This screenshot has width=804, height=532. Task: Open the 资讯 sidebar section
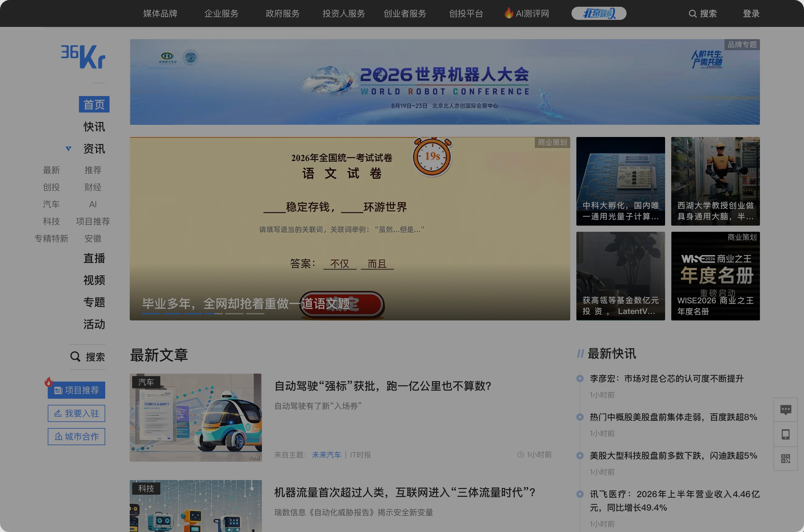point(94,149)
